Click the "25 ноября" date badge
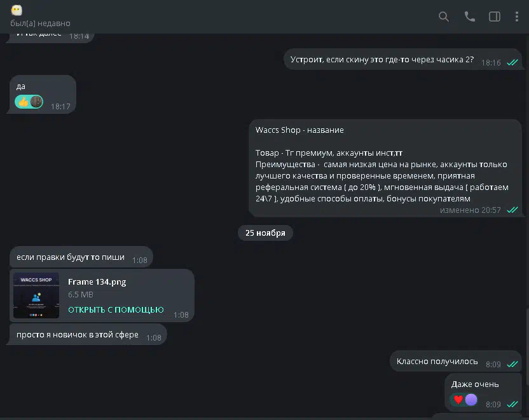This screenshot has height=420, width=529. [x=265, y=233]
